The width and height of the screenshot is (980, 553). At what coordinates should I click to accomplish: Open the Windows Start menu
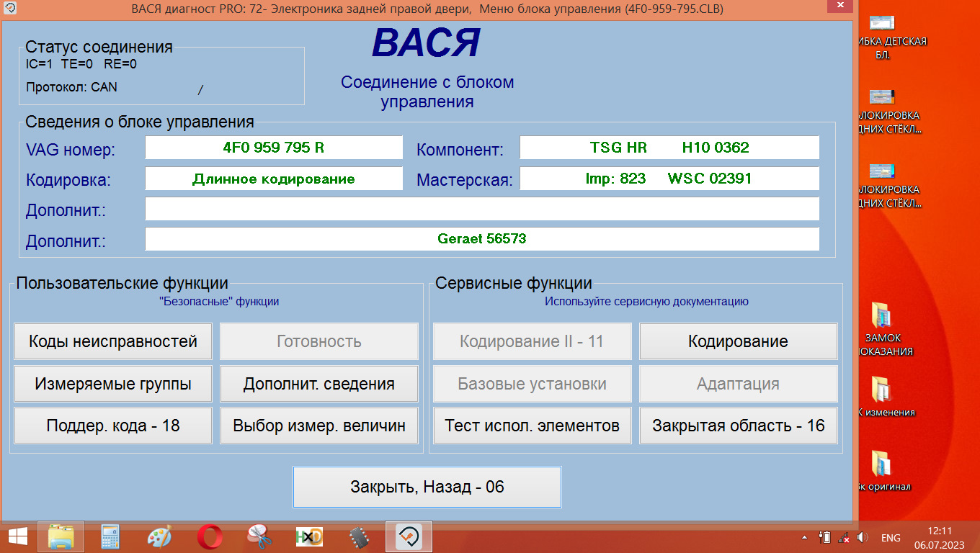[x=17, y=536]
